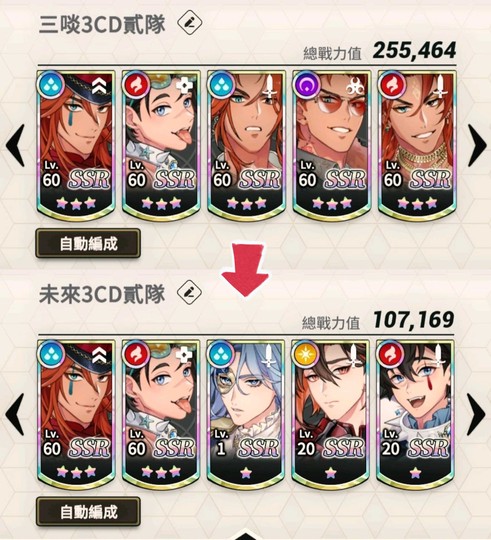Select the gold-necklace character card in top team
491x540 pixels.
click(x=417, y=146)
